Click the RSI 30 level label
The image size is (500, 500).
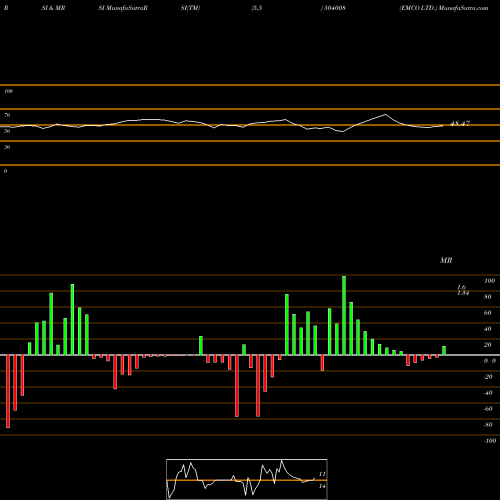click(7, 147)
